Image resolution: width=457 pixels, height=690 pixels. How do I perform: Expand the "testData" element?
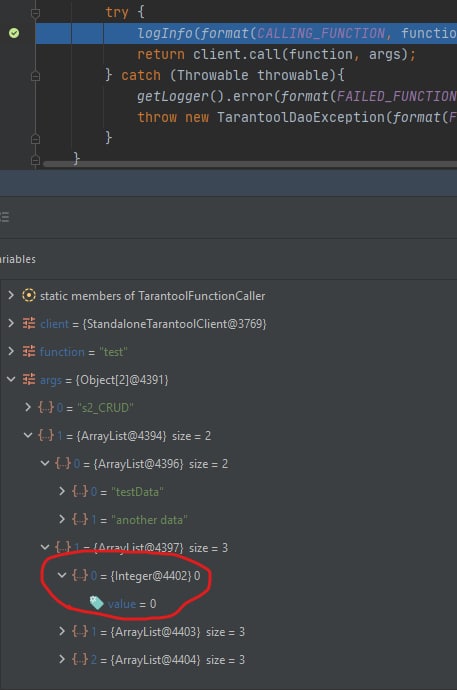point(62,491)
